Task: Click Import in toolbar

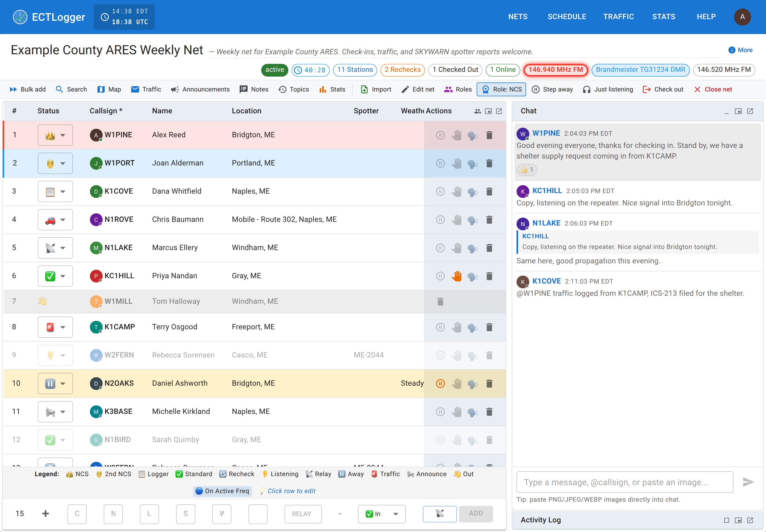Action: [x=376, y=89]
